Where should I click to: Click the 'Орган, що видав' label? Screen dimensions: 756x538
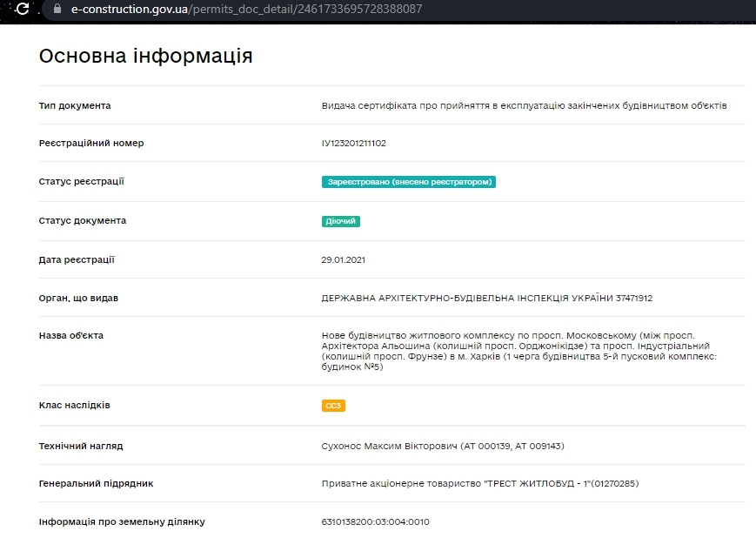78,299
